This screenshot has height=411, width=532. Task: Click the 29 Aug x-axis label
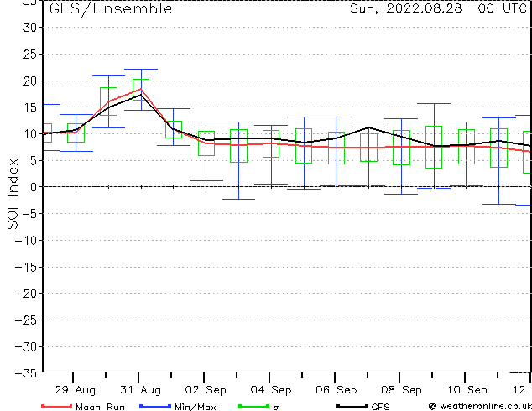(75, 390)
